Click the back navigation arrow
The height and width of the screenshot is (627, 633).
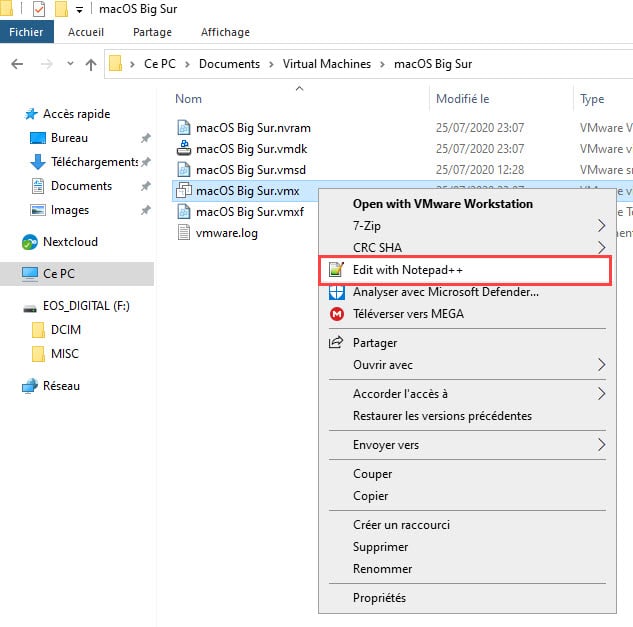coord(17,64)
